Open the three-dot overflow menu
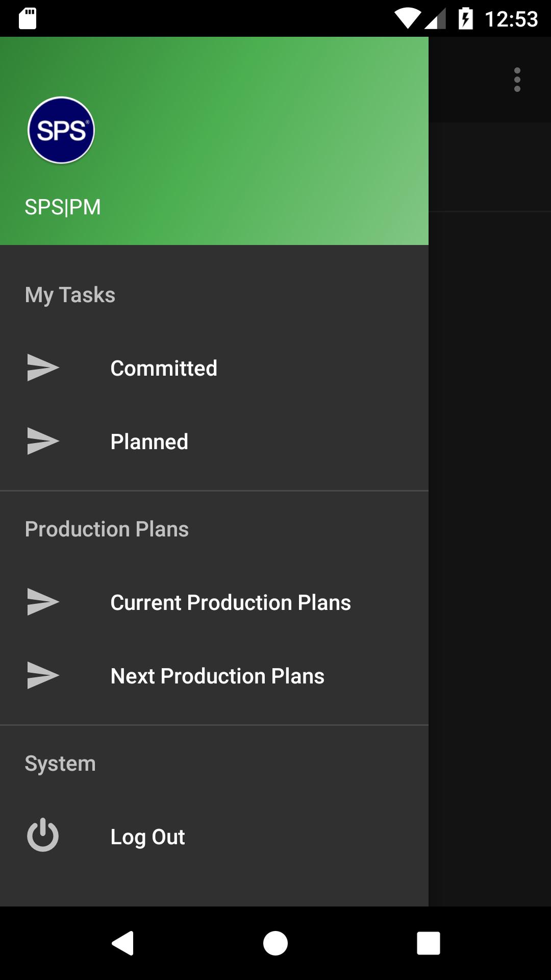The width and height of the screenshot is (551, 980). pos(517,80)
